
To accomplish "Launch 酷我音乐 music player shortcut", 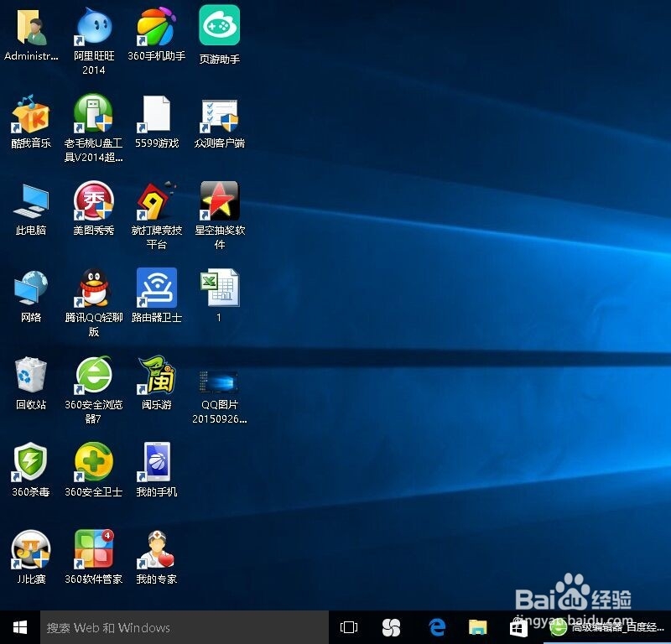I will point(31,114).
